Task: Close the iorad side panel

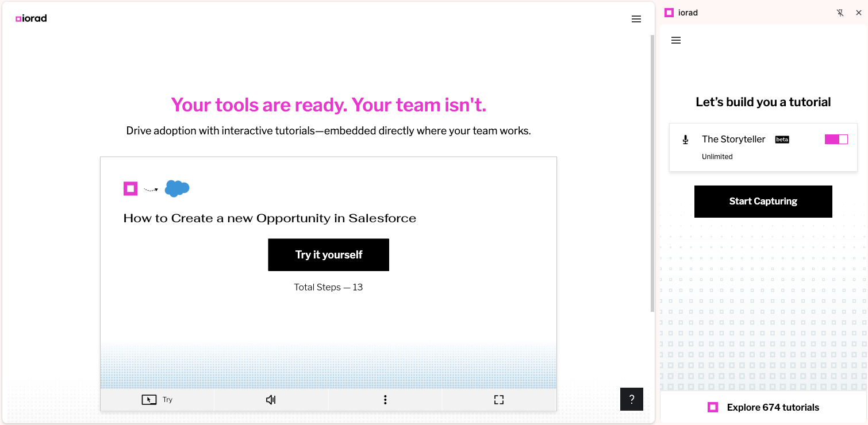Action: coord(859,13)
